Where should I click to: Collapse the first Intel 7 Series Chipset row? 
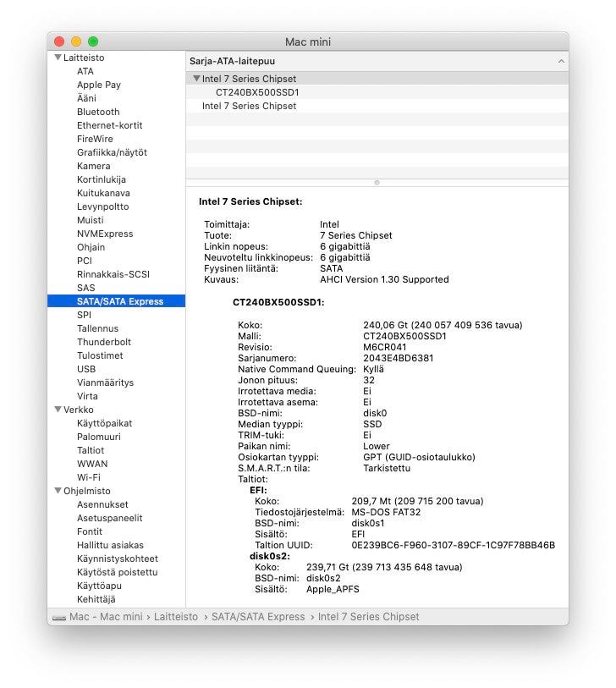[196, 79]
